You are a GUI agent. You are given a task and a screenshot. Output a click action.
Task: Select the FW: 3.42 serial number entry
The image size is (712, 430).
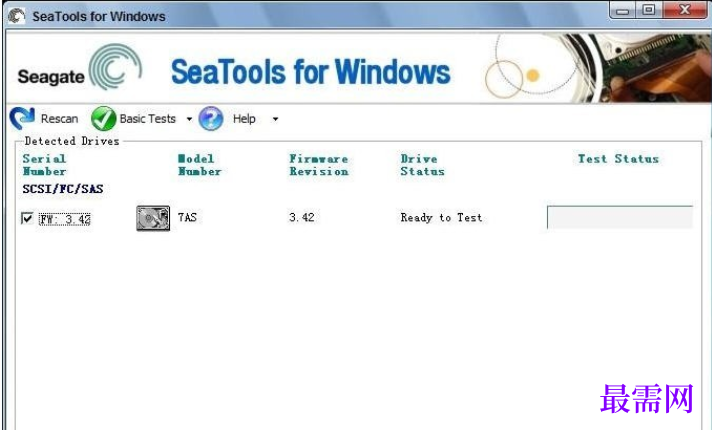pyautogui.click(x=64, y=219)
